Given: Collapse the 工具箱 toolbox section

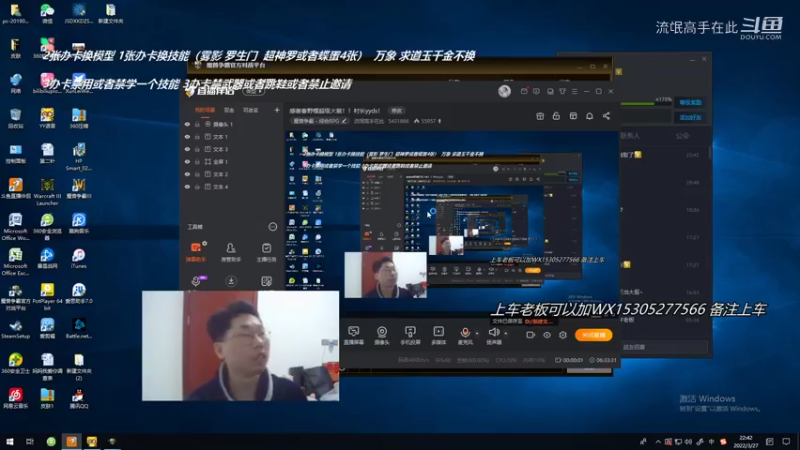Looking at the screenshot, I should pyautogui.click(x=272, y=227).
